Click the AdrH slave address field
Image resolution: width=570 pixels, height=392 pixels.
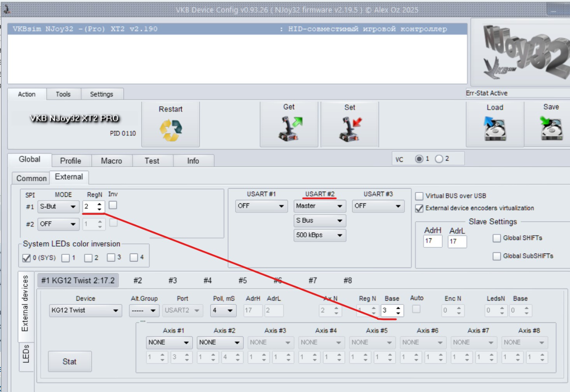[x=433, y=241]
